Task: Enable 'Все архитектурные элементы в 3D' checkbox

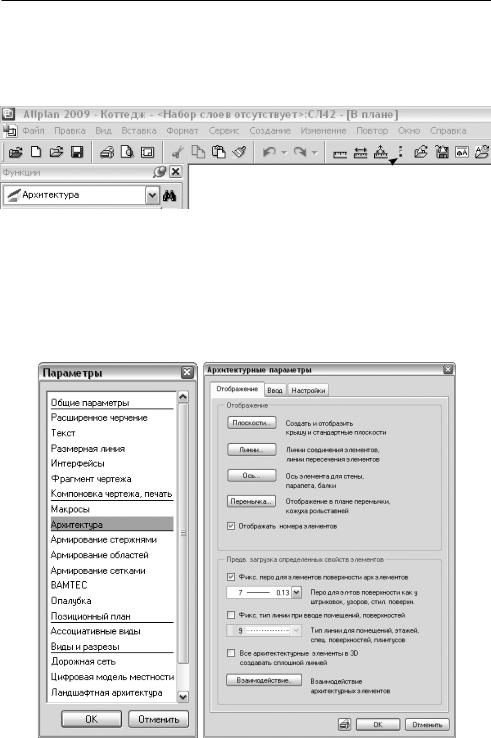Action: coord(231,653)
